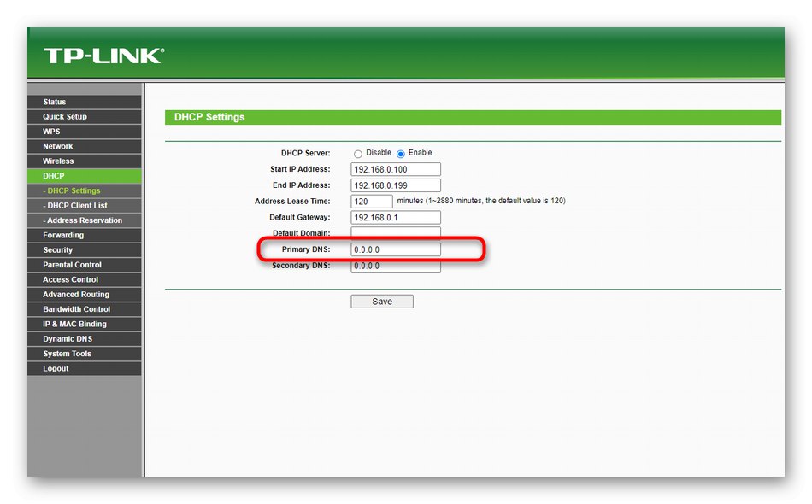This screenshot has height=504, width=812.
Task: Click Logout in the sidebar
Action: [x=85, y=368]
